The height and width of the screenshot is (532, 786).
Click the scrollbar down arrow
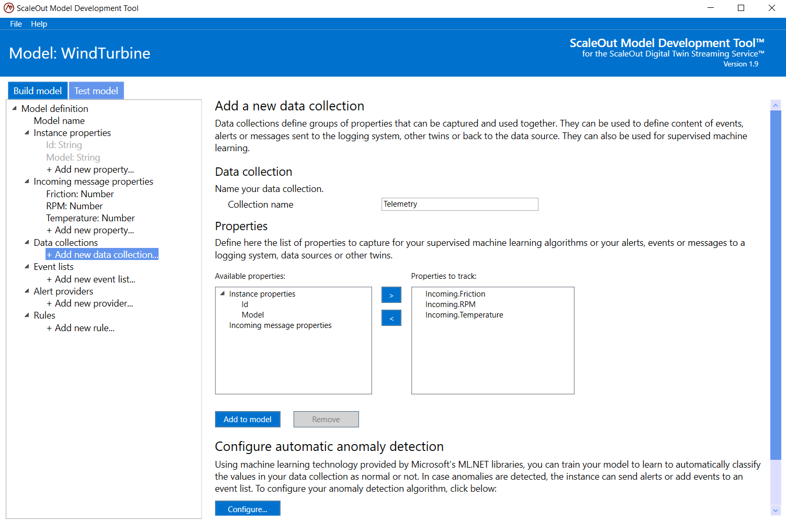pyautogui.click(x=776, y=511)
